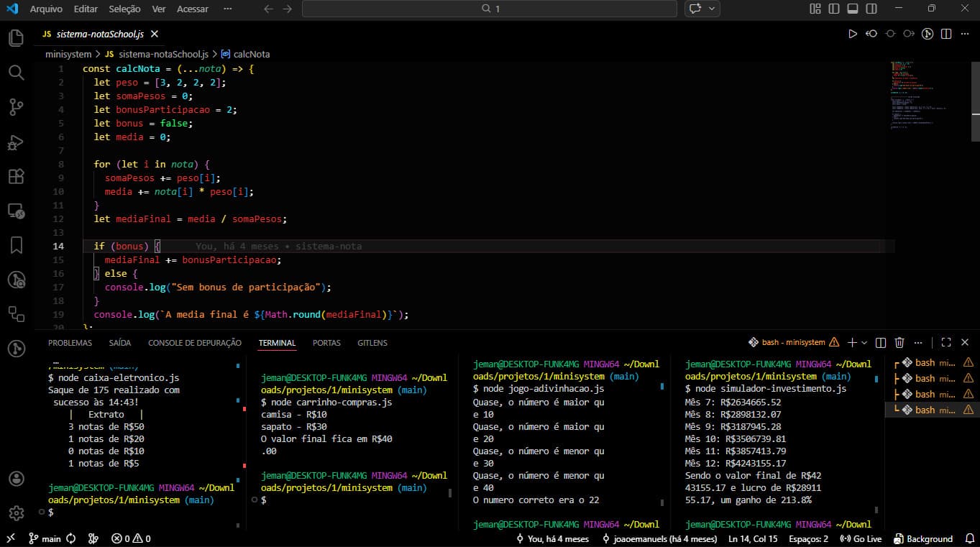The image size is (980, 547).
Task: Open the 'Espaços: 2' indentation selector
Action: 808,538
